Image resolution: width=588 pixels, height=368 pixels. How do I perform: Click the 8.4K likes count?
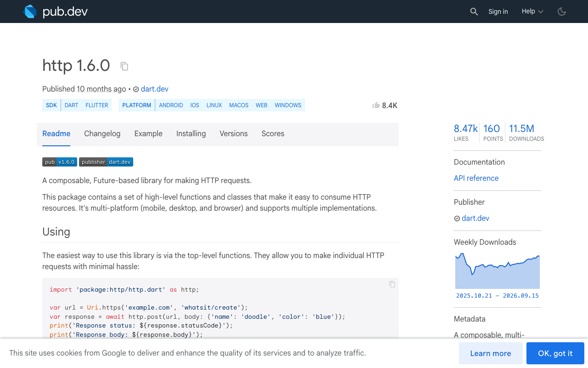point(390,105)
